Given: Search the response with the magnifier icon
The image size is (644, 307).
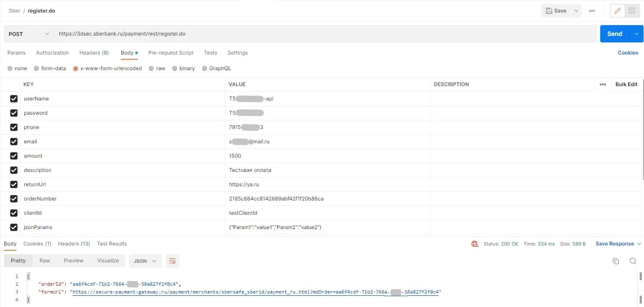Looking at the screenshot, I should [x=633, y=261].
